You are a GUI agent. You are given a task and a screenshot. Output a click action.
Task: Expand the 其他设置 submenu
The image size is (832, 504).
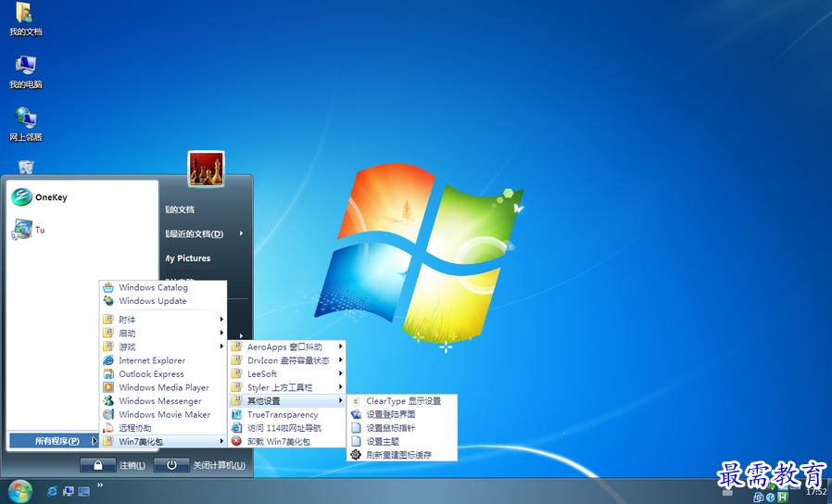pyautogui.click(x=287, y=401)
